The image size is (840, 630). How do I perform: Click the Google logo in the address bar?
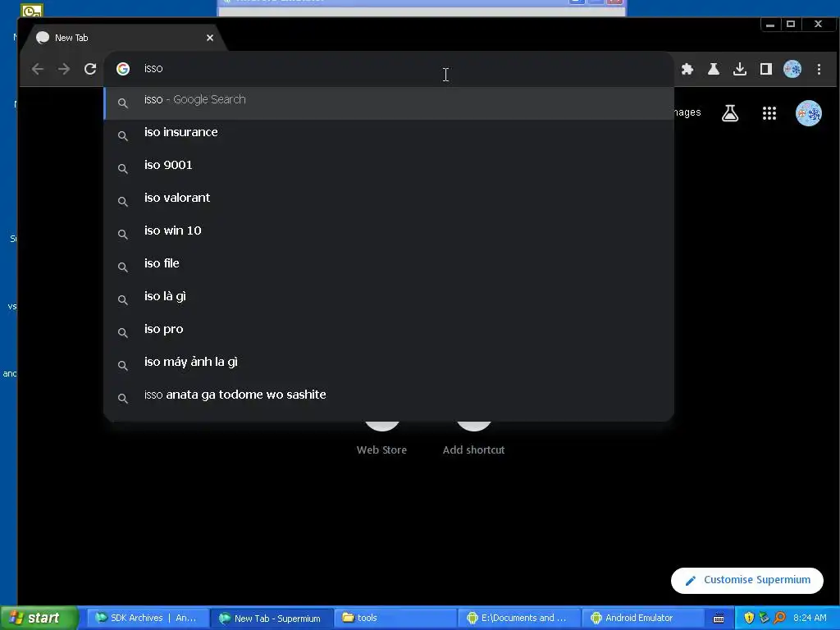pyautogui.click(x=123, y=69)
